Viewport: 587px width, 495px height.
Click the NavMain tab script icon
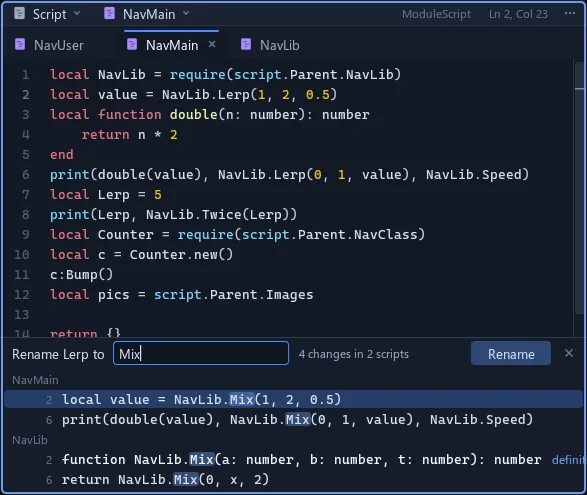pyautogui.click(x=132, y=45)
